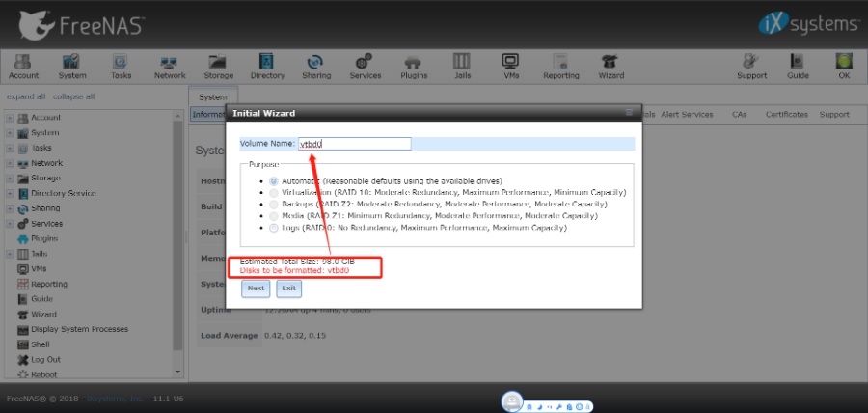Select the Automatic purpose option
This screenshot has width=868, height=413.
pyautogui.click(x=274, y=181)
